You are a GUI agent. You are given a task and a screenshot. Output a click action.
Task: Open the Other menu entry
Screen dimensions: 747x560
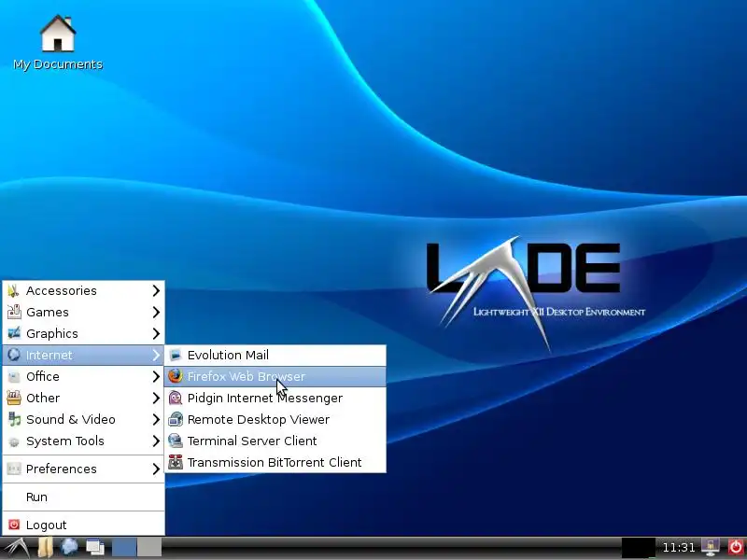[83, 398]
